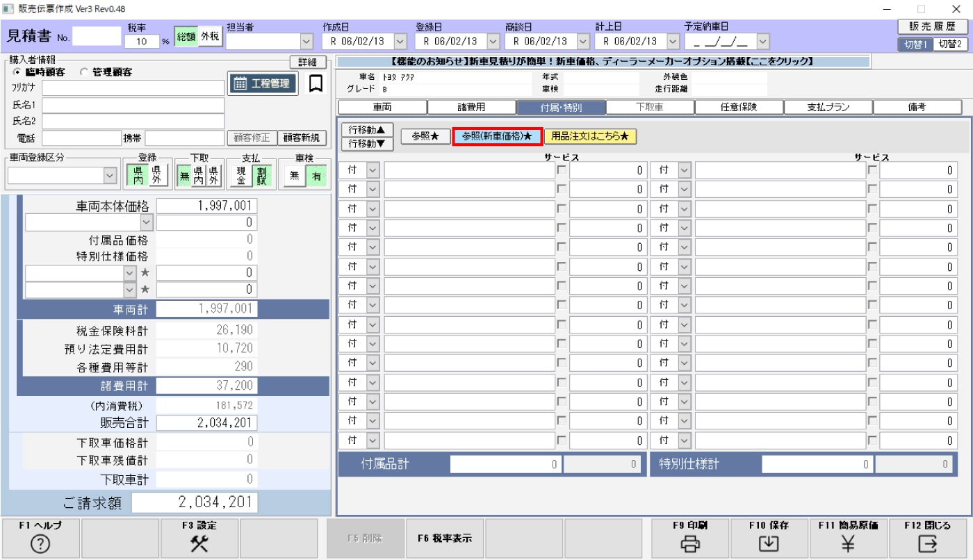973x560 pixels.
Task: Select 登録 県内 toggle
Action: [138, 176]
